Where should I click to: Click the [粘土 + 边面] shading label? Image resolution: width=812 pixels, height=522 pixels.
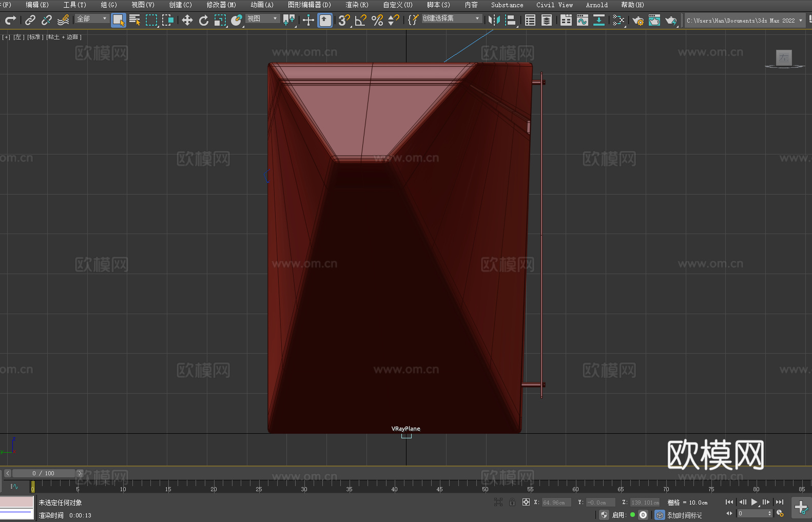tap(64, 37)
